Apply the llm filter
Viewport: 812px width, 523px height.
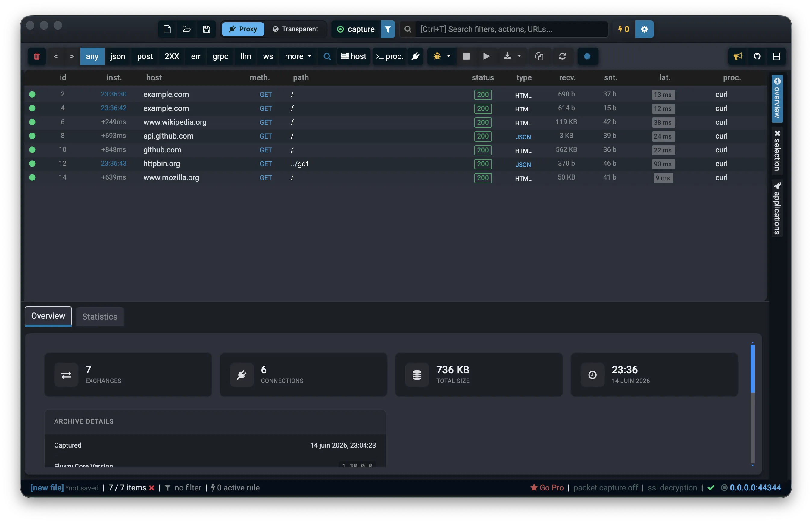point(245,56)
